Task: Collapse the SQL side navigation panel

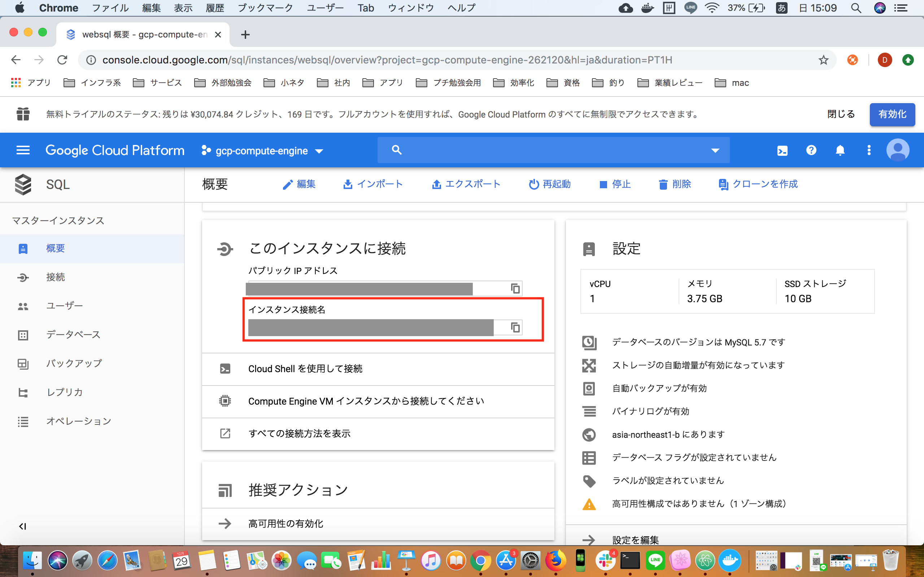Action: [x=22, y=526]
